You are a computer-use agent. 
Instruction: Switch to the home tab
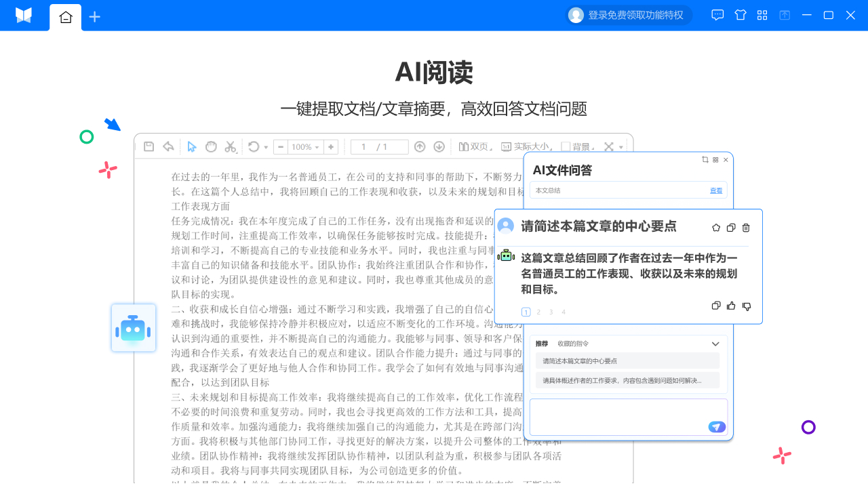click(66, 17)
